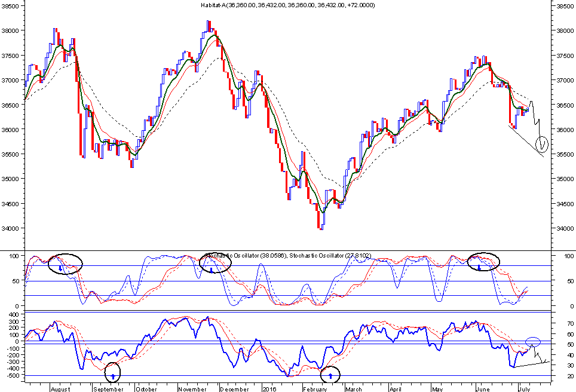
Task: Select 30 on the bottom right scale
Action: (571, 366)
